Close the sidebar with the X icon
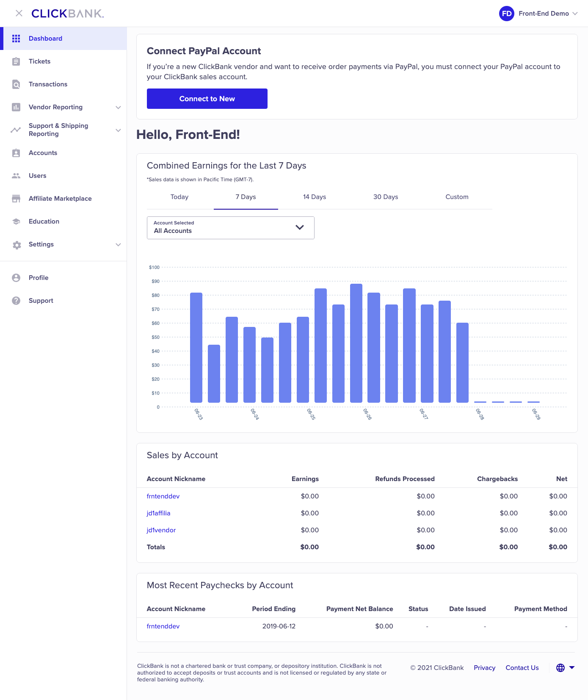 click(19, 13)
